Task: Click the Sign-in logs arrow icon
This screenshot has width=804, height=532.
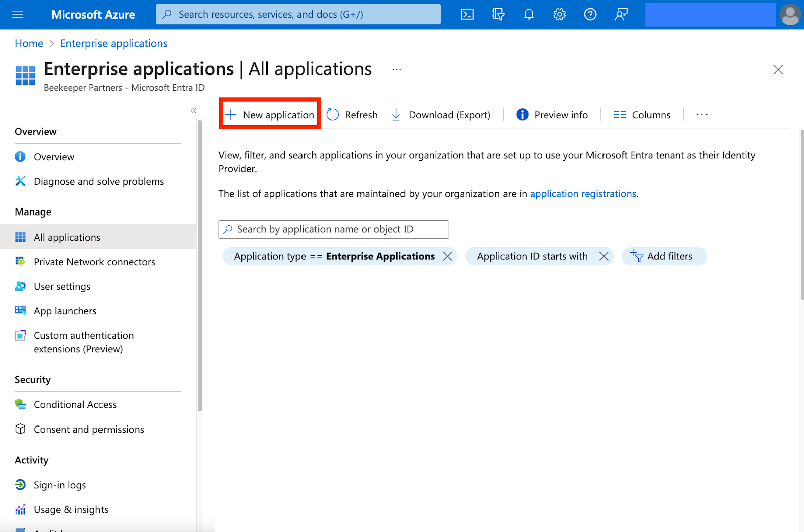Action: tap(20, 485)
